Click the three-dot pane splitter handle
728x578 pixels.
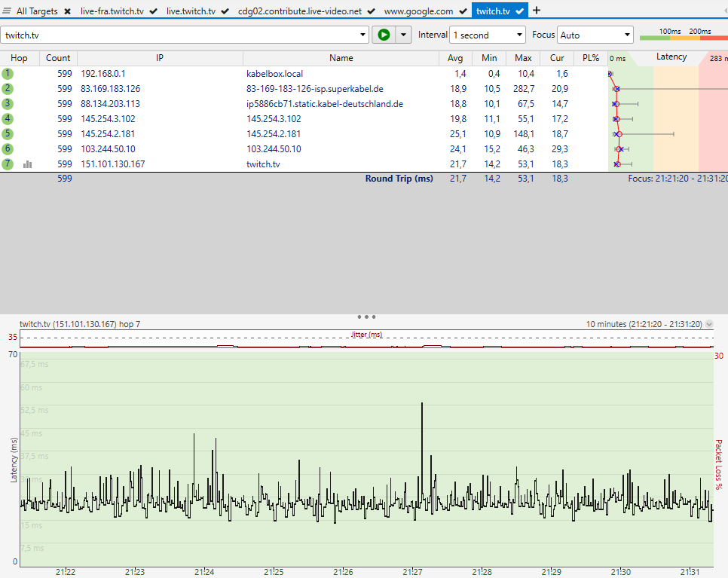pos(366,317)
